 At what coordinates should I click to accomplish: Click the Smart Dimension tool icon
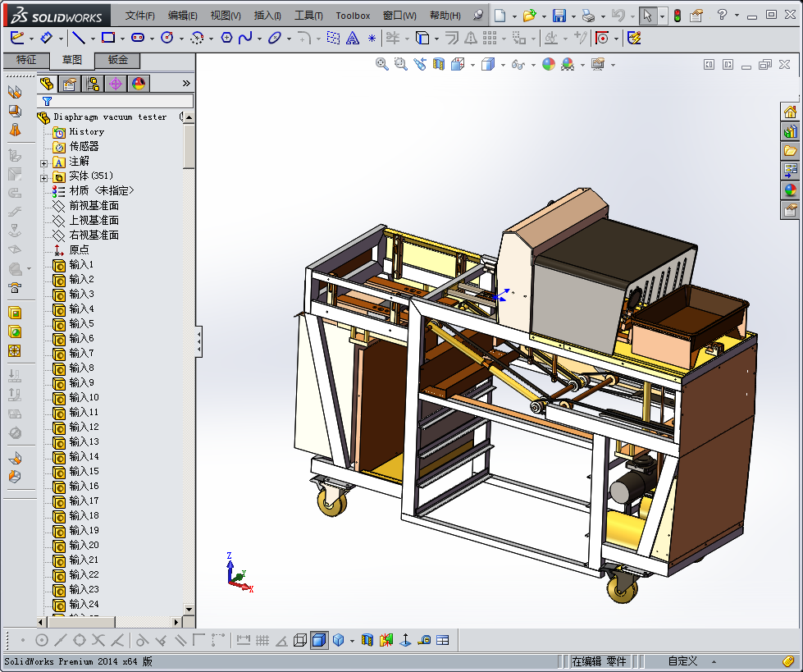(x=46, y=38)
